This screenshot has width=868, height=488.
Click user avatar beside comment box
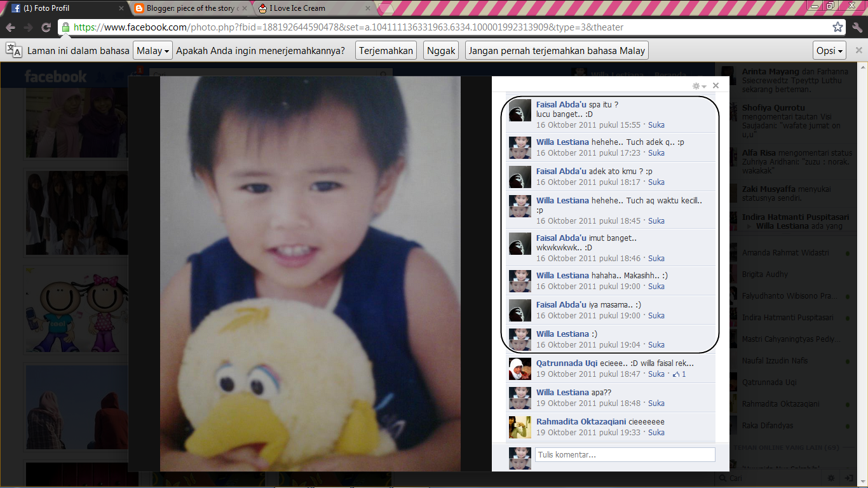click(x=520, y=458)
